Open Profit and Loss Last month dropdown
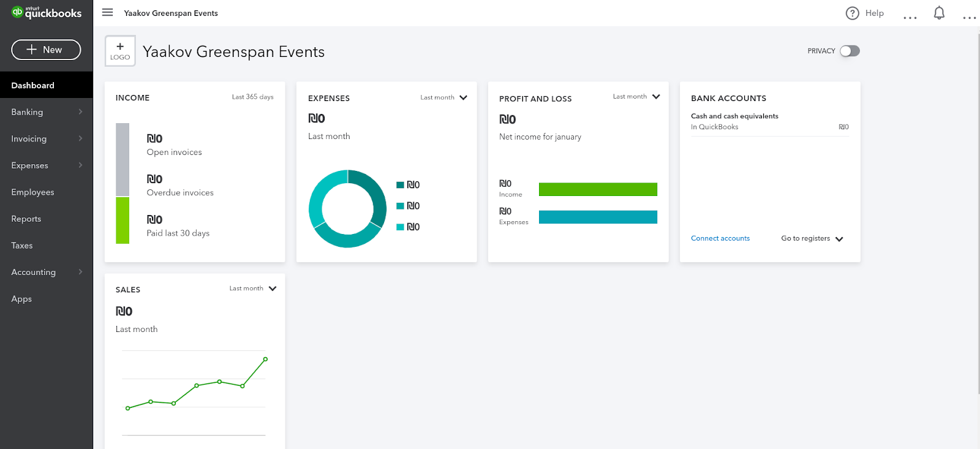Screen dimensions: 980x449 point(636,97)
